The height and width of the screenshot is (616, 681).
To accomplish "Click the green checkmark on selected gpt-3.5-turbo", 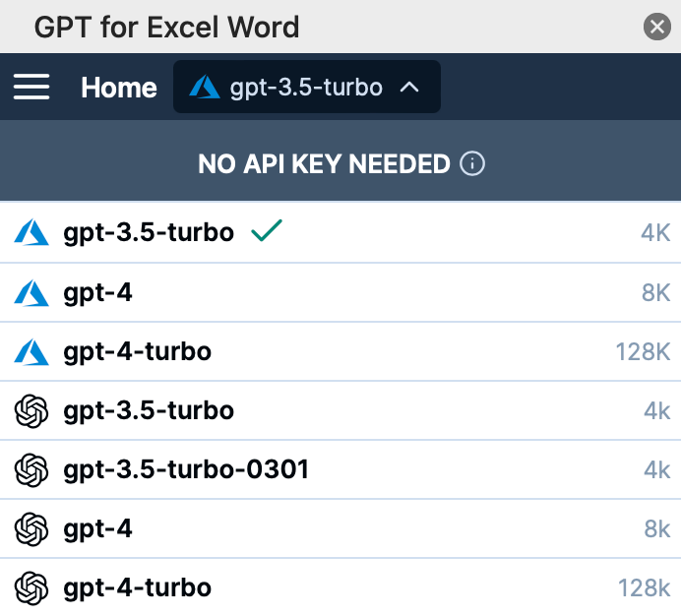I will 267,232.
